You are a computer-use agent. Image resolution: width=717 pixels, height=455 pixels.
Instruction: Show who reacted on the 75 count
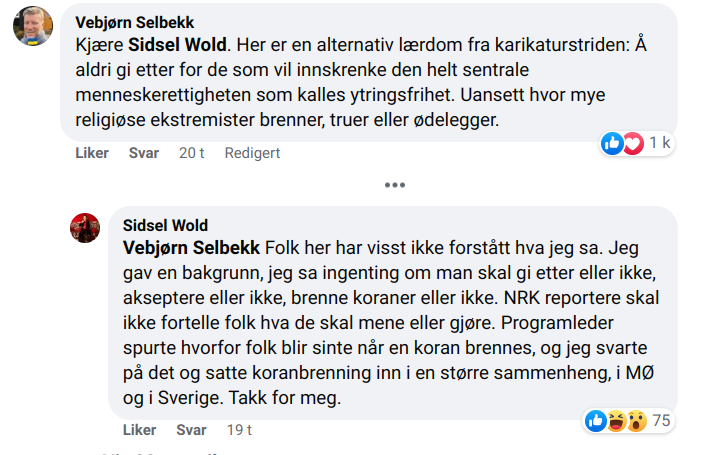click(x=661, y=421)
